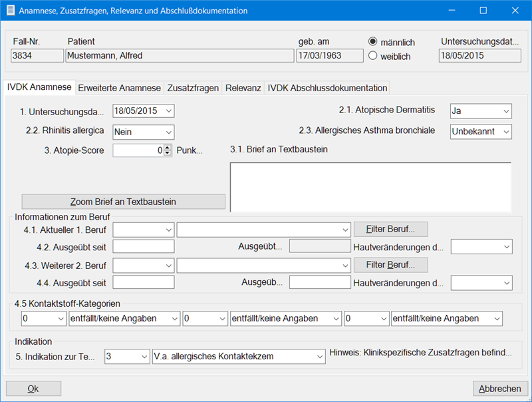This screenshot has width=532, height=402.
Task: Confirm the dialog with Ok
Action: (33, 389)
